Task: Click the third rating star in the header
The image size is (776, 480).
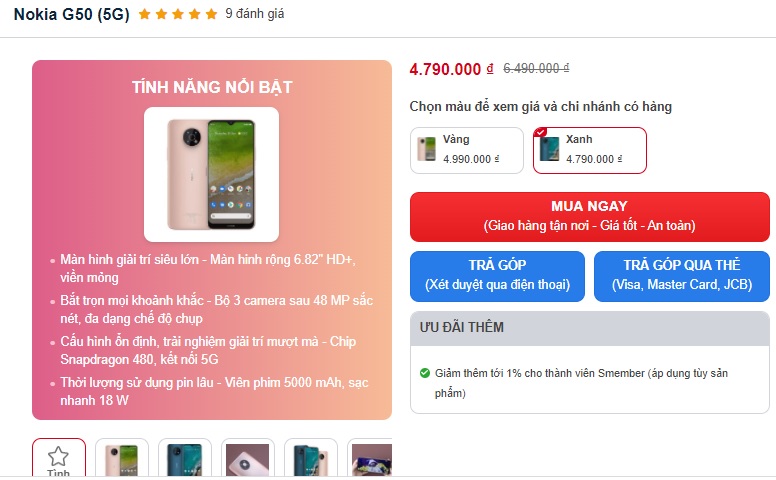Action: 178,15
